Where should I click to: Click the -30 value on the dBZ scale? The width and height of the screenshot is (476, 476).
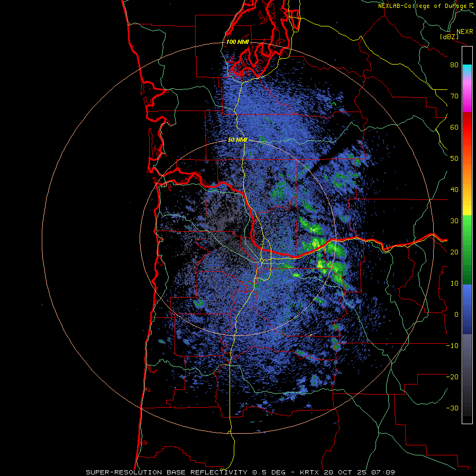pyautogui.click(x=452, y=408)
